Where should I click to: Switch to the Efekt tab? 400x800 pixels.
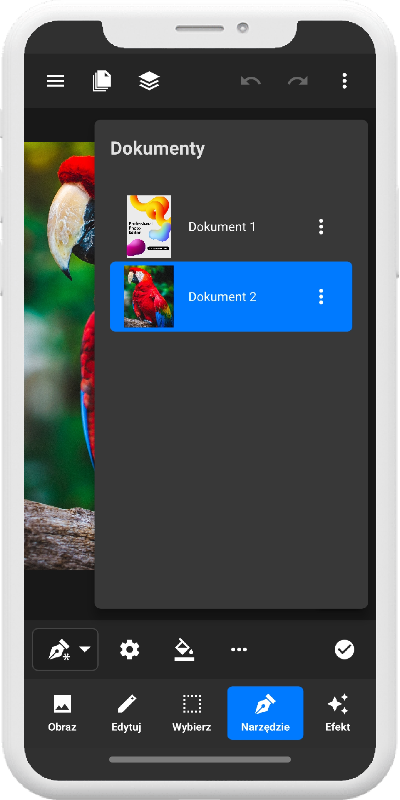[338, 713]
